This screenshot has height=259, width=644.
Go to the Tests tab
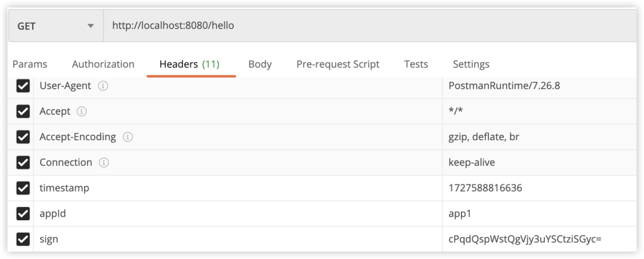[x=416, y=64]
